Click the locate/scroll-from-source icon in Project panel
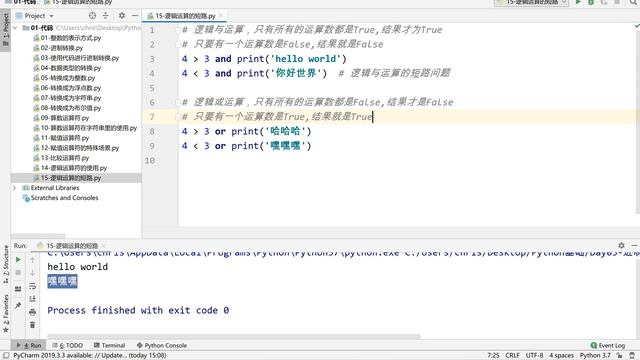Image resolution: width=640 pixels, height=360 pixels. 92,16
